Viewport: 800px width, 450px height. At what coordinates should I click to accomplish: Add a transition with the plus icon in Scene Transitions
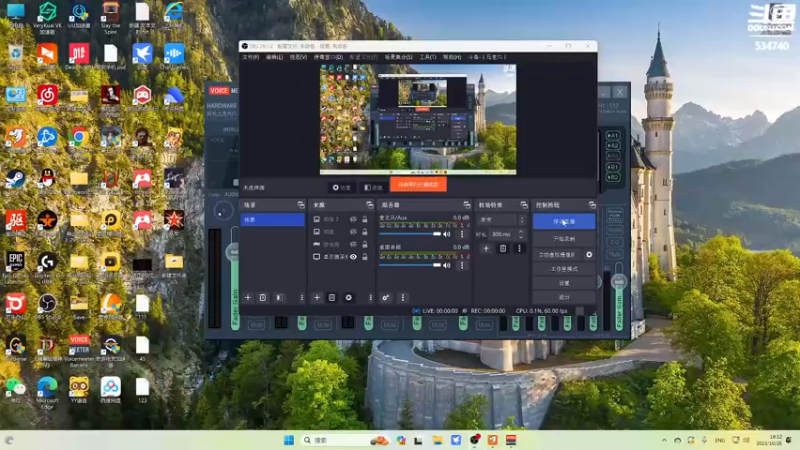click(x=486, y=248)
